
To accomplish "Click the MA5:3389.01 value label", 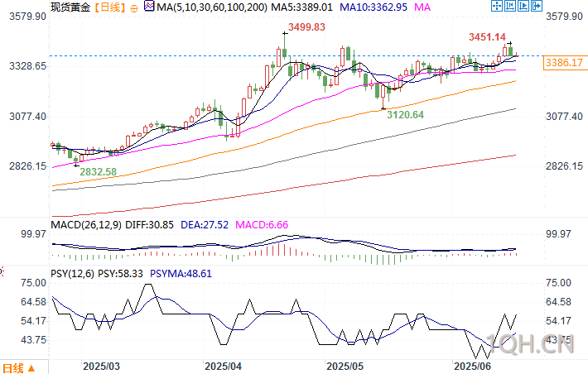I will pyautogui.click(x=302, y=7).
